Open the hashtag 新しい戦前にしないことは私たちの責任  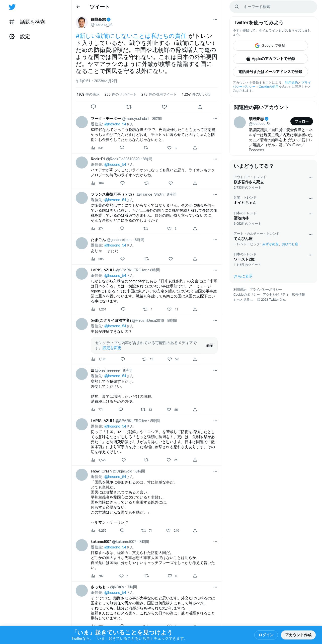[131, 36]
